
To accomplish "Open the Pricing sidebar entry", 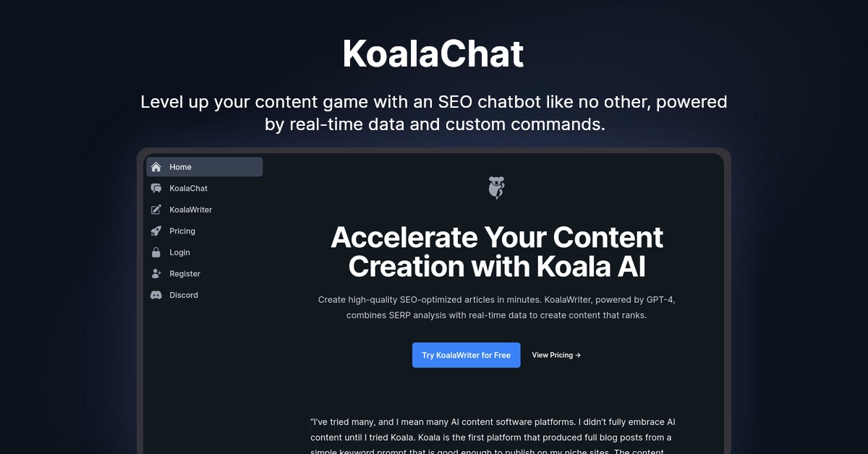I will coord(182,231).
